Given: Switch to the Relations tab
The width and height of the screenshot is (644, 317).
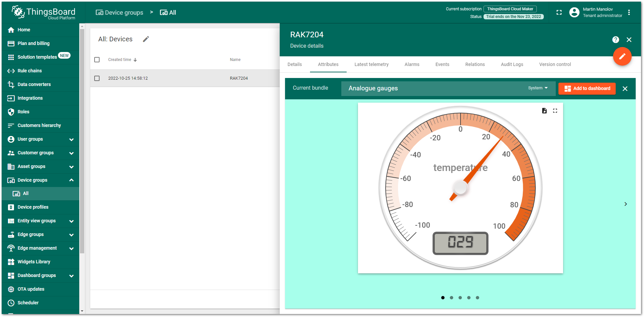Looking at the screenshot, I should (475, 64).
